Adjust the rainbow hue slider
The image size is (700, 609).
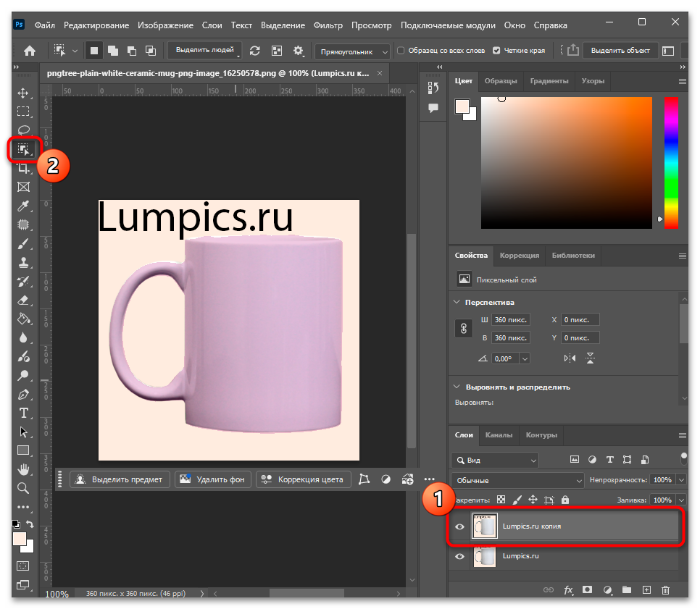[x=671, y=163]
